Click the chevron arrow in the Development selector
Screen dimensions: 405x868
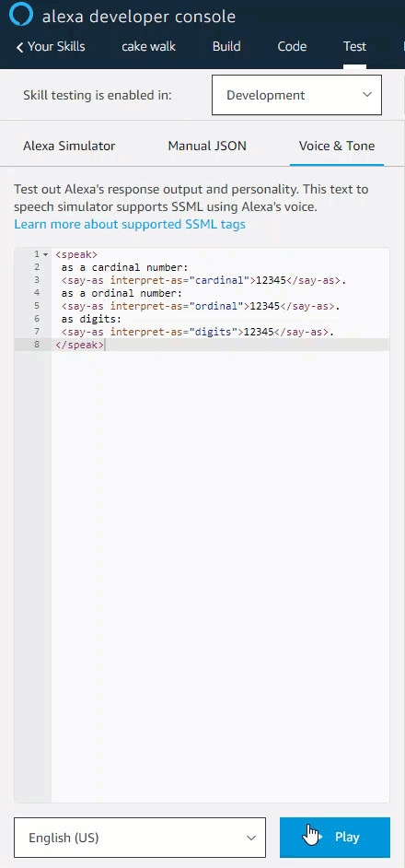pyautogui.click(x=367, y=95)
